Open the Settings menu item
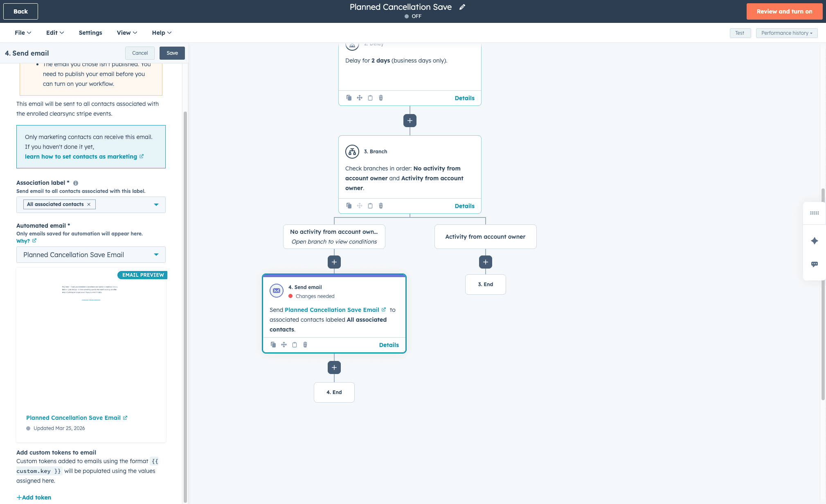826x504 pixels. pos(90,33)
